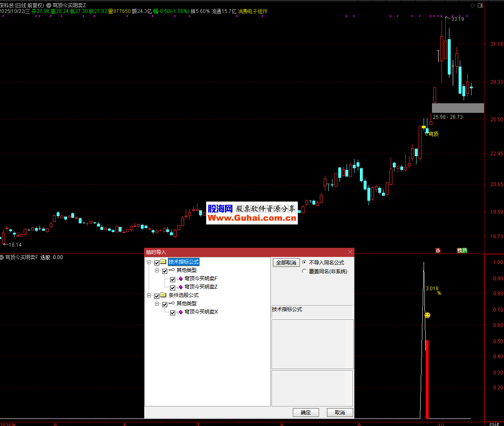Click the 条件选股公式 folder icon

163,295
